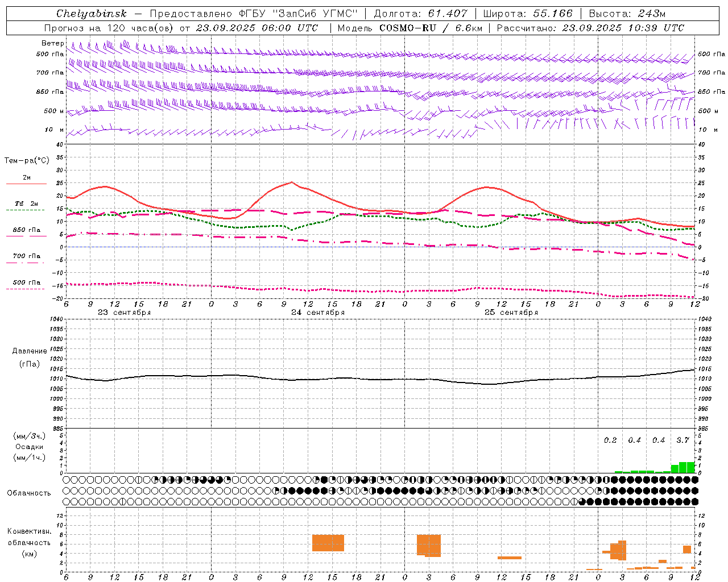Click the green dashed sample under 'Td 2м'

(25, 210)
